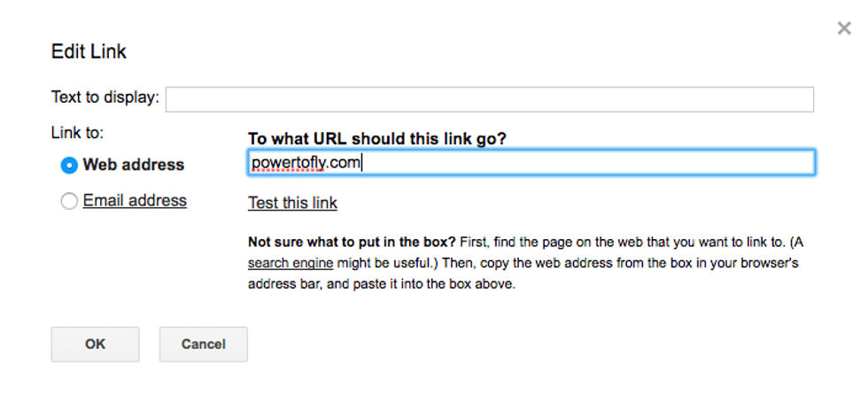Open the 'Test this link' link

click(292, 203)
